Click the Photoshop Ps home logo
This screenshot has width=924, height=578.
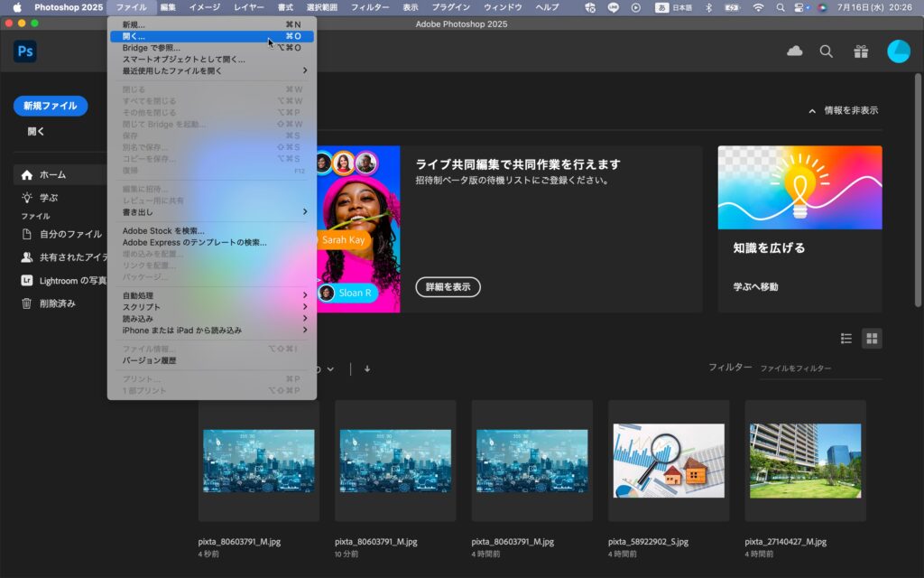click(24, 51)
